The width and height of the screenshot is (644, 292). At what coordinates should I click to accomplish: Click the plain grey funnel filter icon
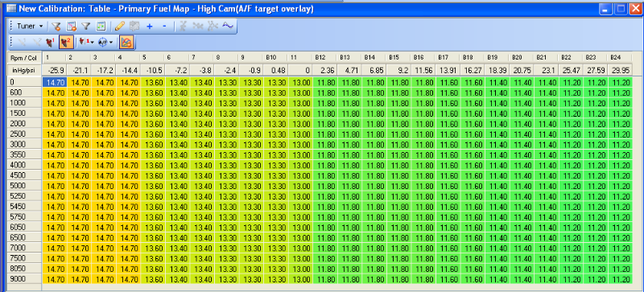click(85, 27)
